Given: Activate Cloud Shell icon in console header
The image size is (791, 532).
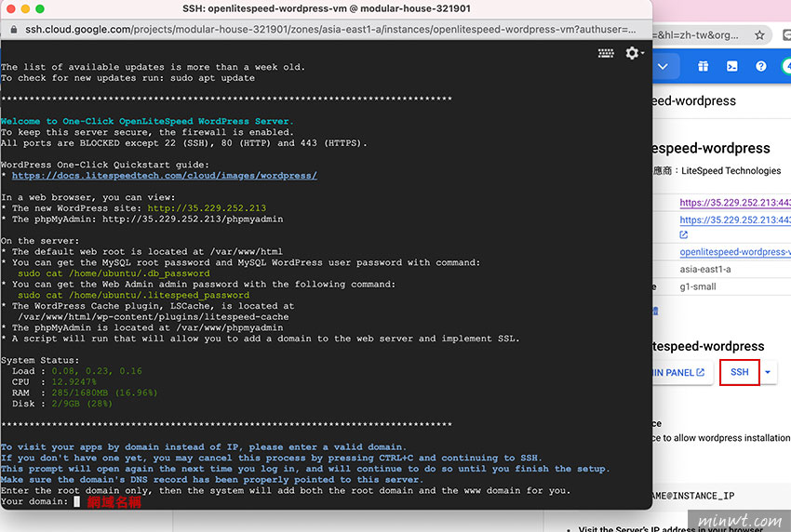Looking at the screenshot, I should pos(732,66).
